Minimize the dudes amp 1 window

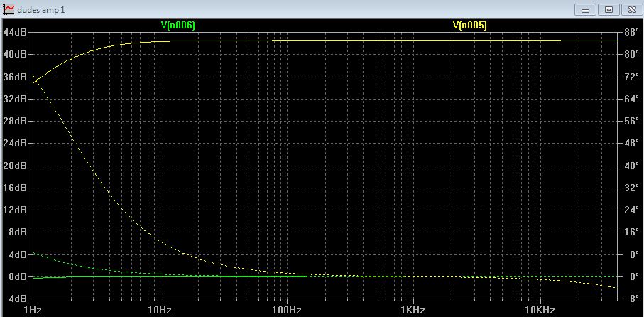(x=585, y=10)
